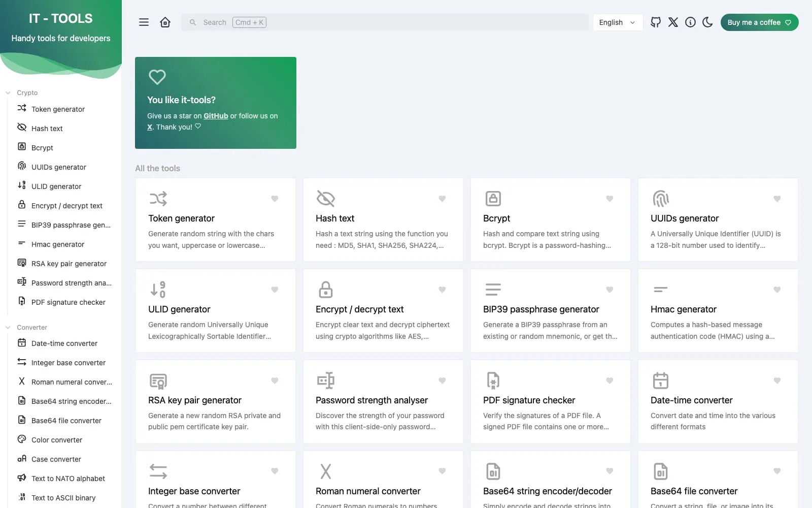Click the PDF signature checker card icon
The width and height of the screenshot is (812, 508).
(x=493, y=380)
